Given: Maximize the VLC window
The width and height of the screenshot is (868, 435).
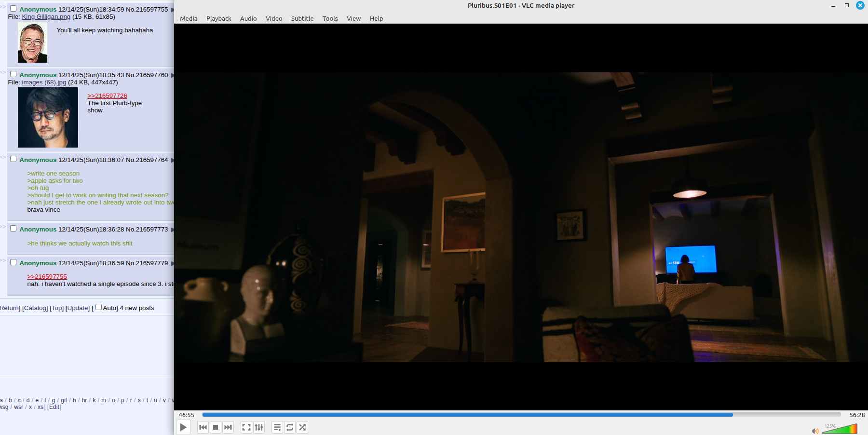Looking at the screenshot, I should tap(847, 5).
